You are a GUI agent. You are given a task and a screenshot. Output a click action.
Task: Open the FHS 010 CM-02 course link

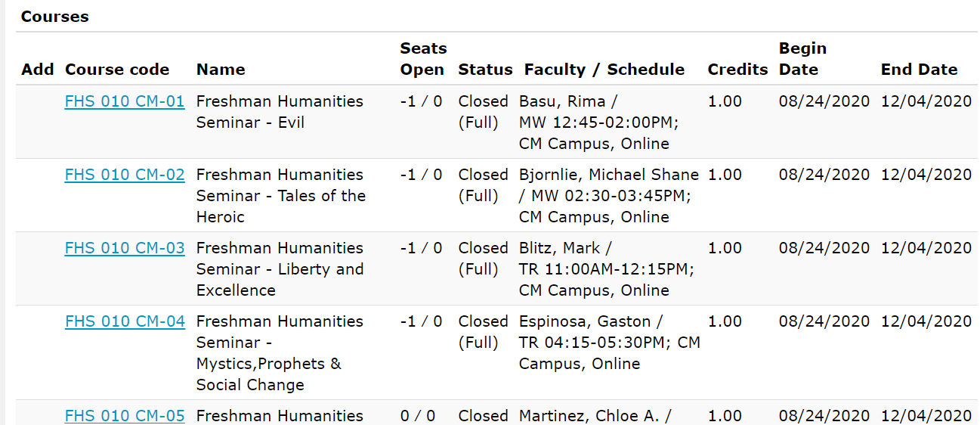click(x=125, y=175)
